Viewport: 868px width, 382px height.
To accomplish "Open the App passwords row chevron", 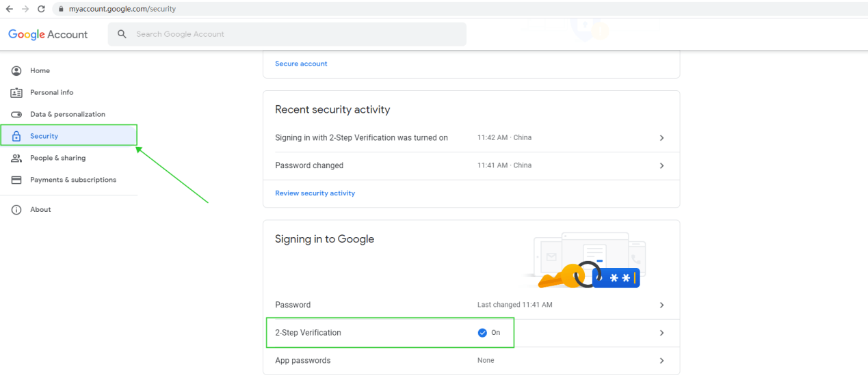I will [x=661, y=360].
